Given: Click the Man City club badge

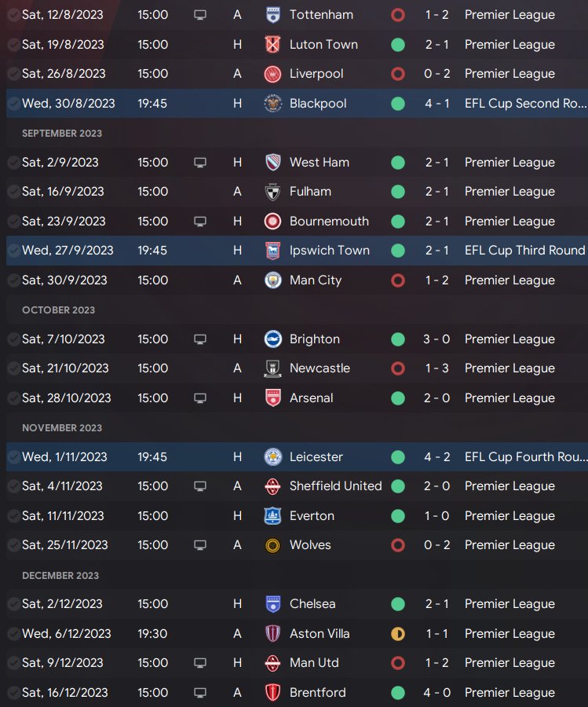Looking at the screenshot, I should tap(272, 280).
